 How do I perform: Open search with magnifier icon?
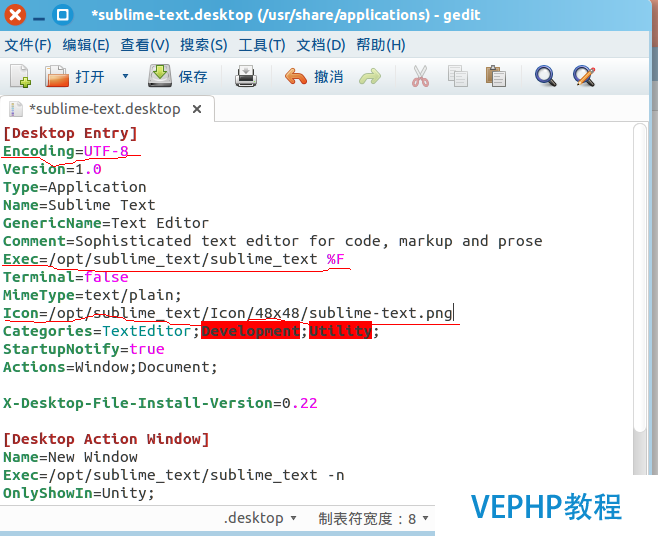(x=546, y=76)
